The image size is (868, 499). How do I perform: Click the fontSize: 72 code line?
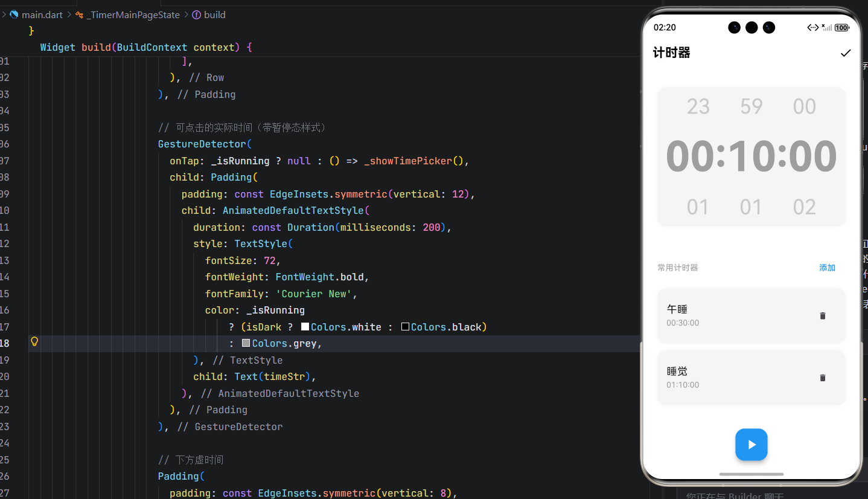click(243, 260)
